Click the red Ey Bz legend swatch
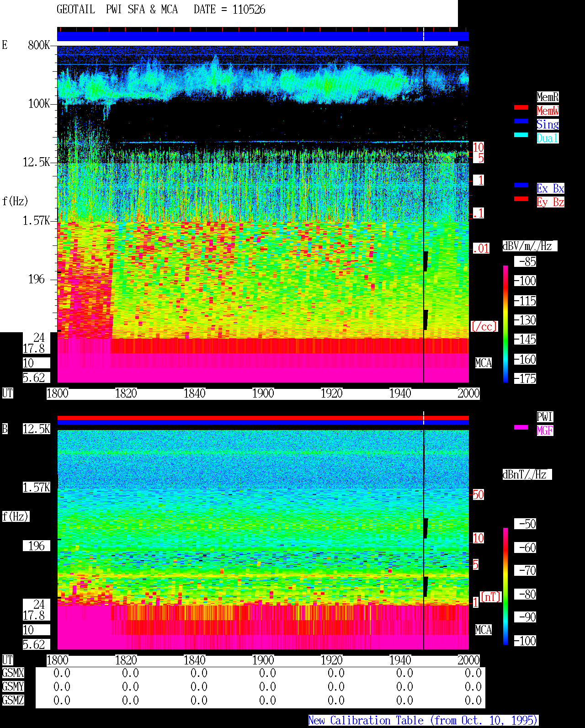Screen dimensions: 585x728 click(x=521, y=199)
